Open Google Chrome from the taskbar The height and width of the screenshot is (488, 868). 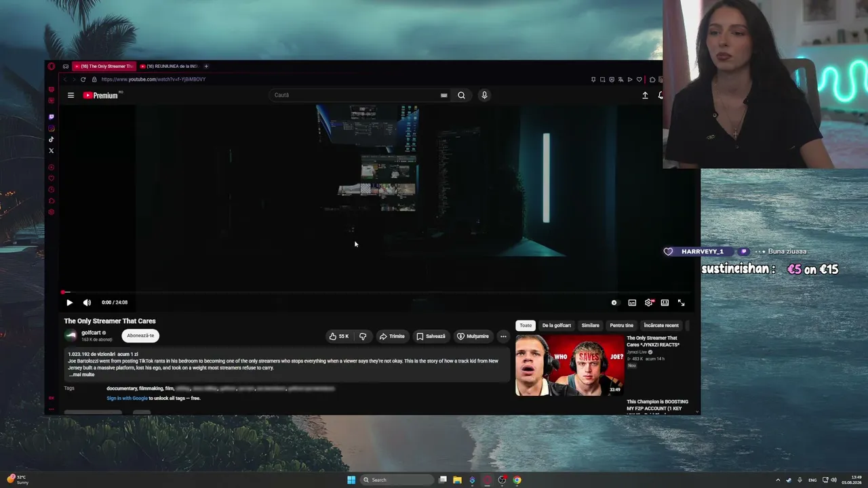point(517,480)
